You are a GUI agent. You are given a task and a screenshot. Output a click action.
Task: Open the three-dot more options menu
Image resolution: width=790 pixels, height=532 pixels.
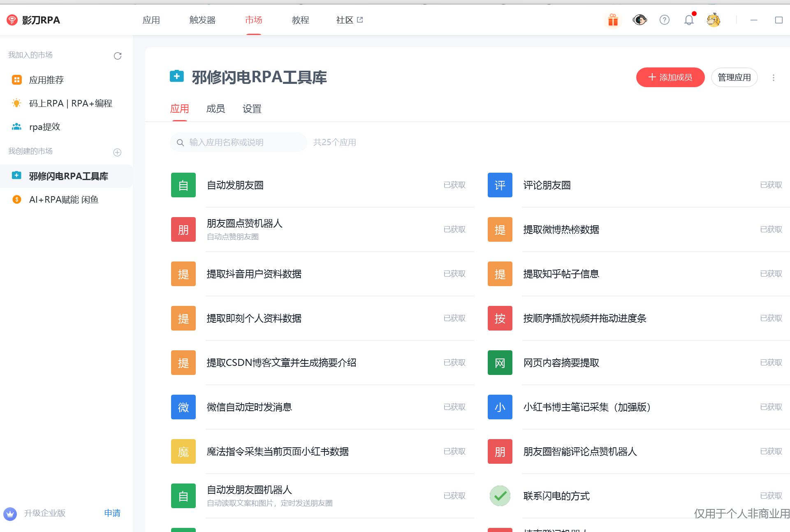773,77
